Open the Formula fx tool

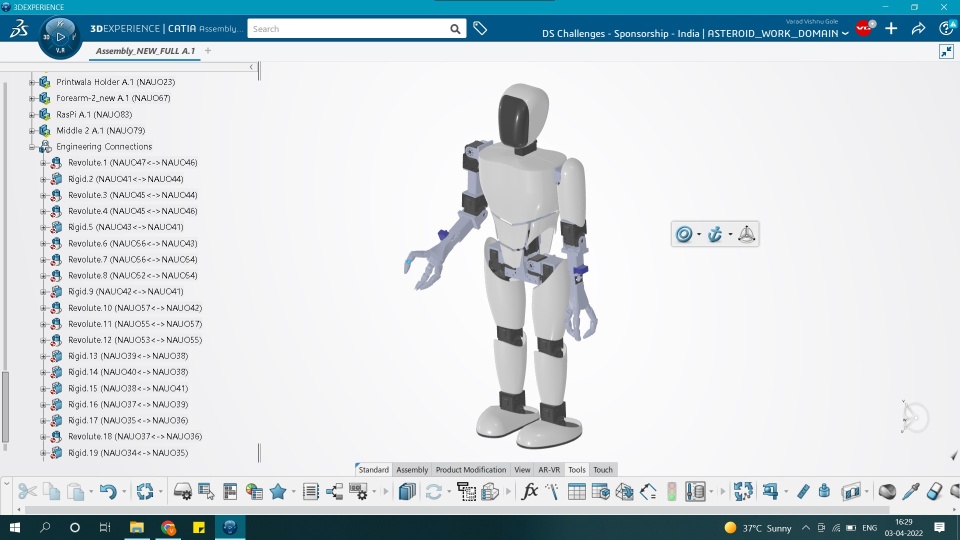tap(530, 491)
